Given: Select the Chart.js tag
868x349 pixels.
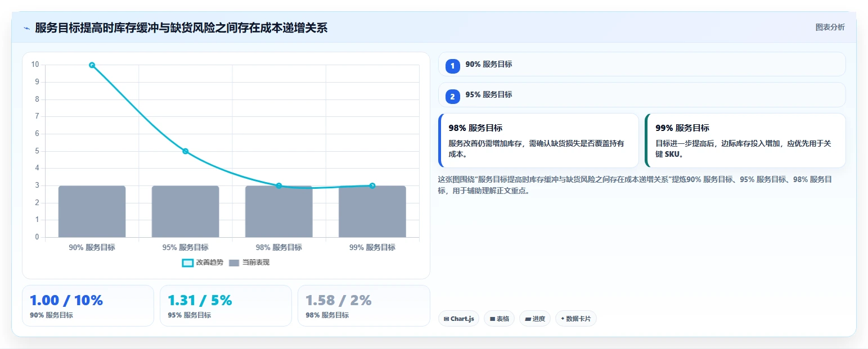Looking at the screenshot, I should [x=458, y=319].
